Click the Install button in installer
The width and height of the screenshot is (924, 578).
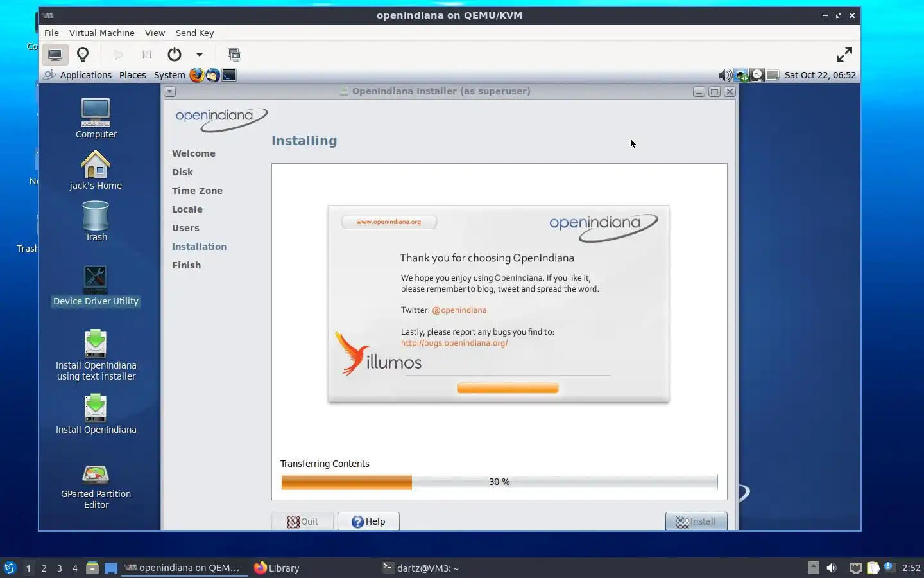[696, 521]
